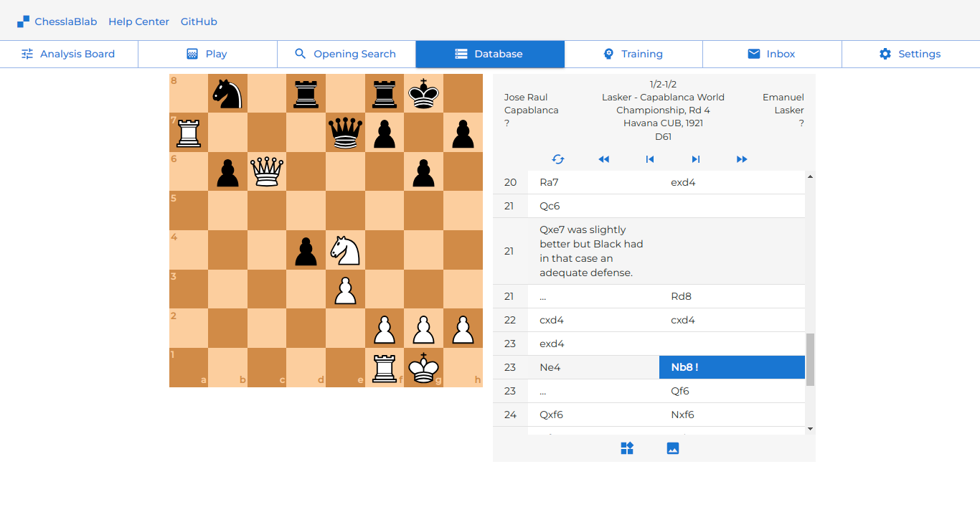Open the GitHub link
The height and width of the screenshot is (525, 980).
pos(199,22)
